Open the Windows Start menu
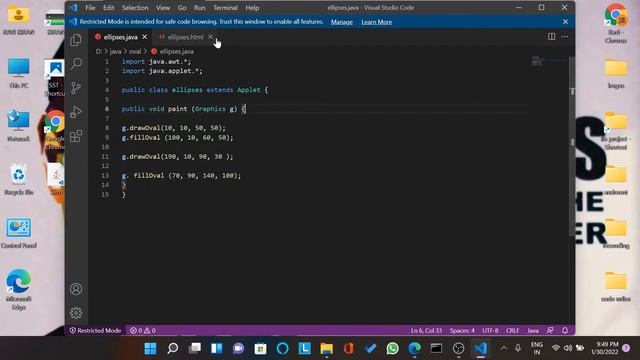The width and height of the screenshot is (640, 360). tap(151, 348)
